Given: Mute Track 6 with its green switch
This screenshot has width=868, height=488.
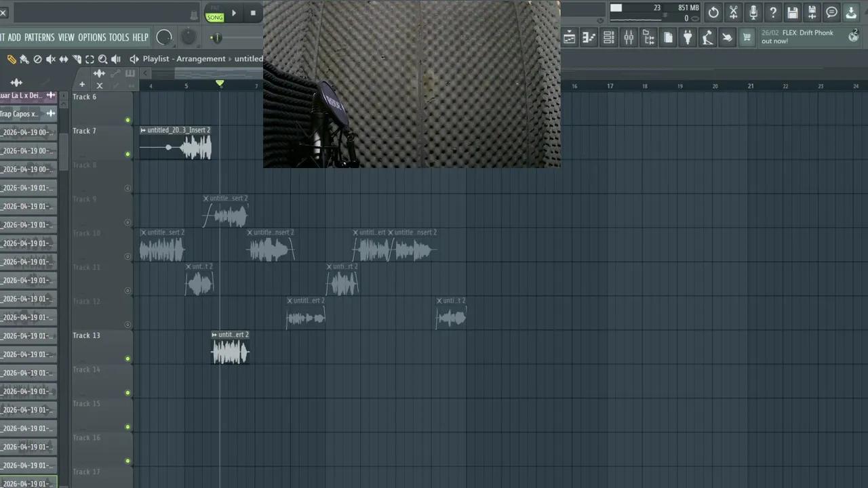Looking at the screenshot, I should click(127, 120).
